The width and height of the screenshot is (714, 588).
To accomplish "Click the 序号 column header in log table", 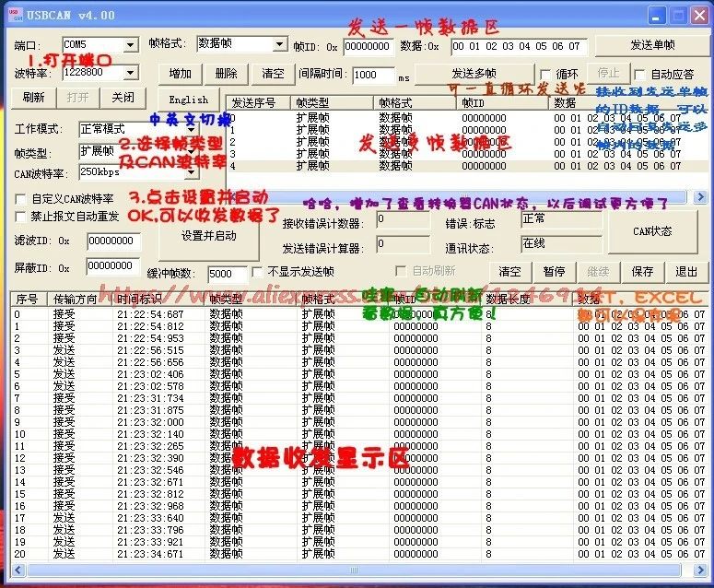I will [29, 300].
